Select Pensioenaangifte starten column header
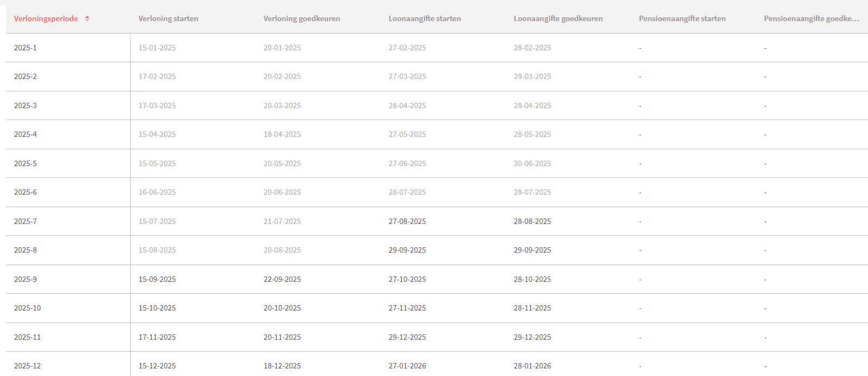The height and width of the screenshot is (376, 868). pyautogui.click(x=682, y=18)
